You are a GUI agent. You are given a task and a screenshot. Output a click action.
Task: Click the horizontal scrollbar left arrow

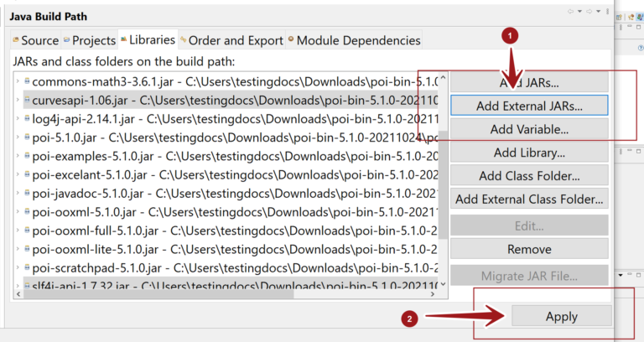point(18,293)
